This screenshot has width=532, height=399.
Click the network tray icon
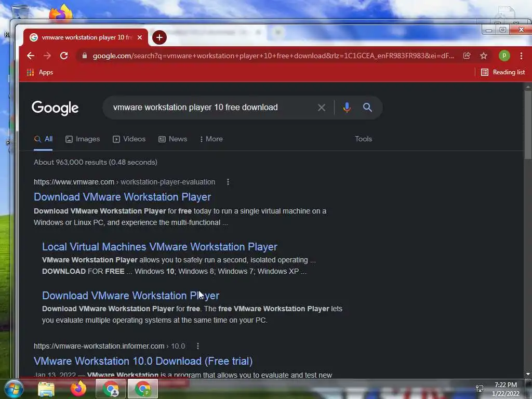pyautogui.click(x=480, y=389)
